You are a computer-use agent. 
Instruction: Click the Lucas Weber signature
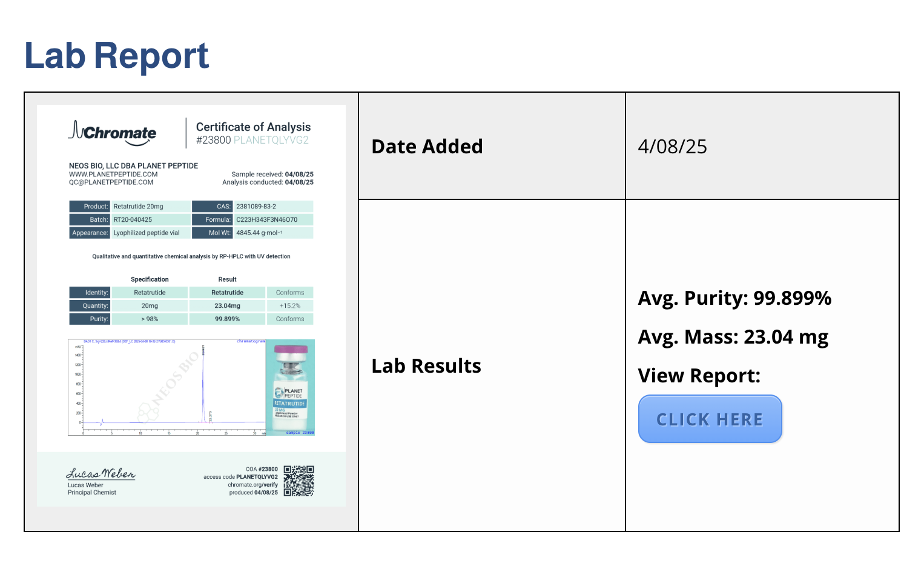point(101,473)
